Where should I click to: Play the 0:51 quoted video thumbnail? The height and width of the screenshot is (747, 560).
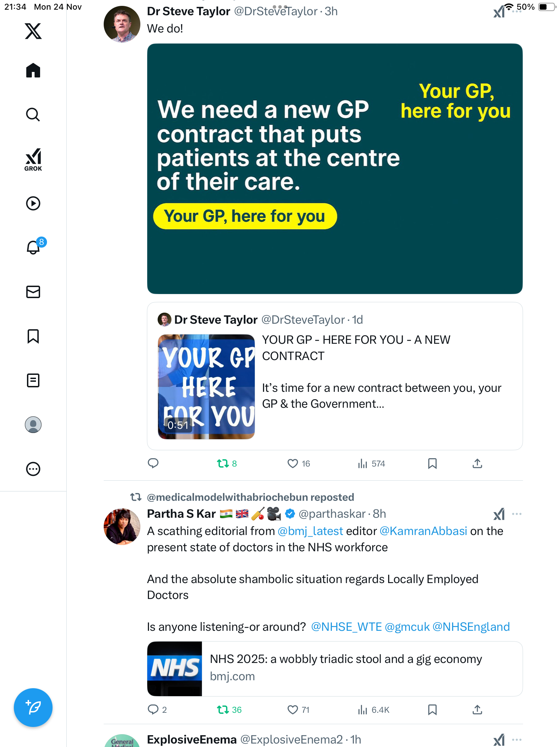[206, 387]
